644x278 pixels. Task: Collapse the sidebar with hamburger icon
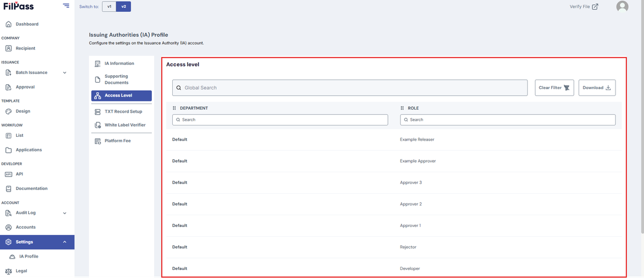65,5
